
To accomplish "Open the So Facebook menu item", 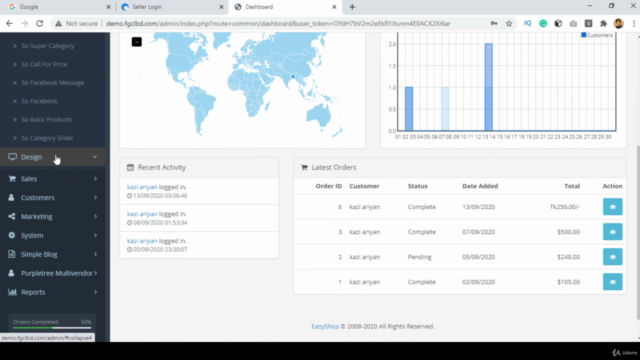I will pyautogui.click(x=39, y=101).
